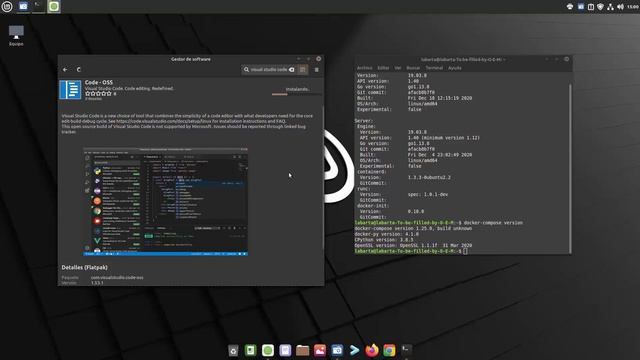The height and width of the screenshot is (360, 640).
Task: Open the Terminal menu in the terminal window
Action: pyautogui.click(x=434, y=68)
